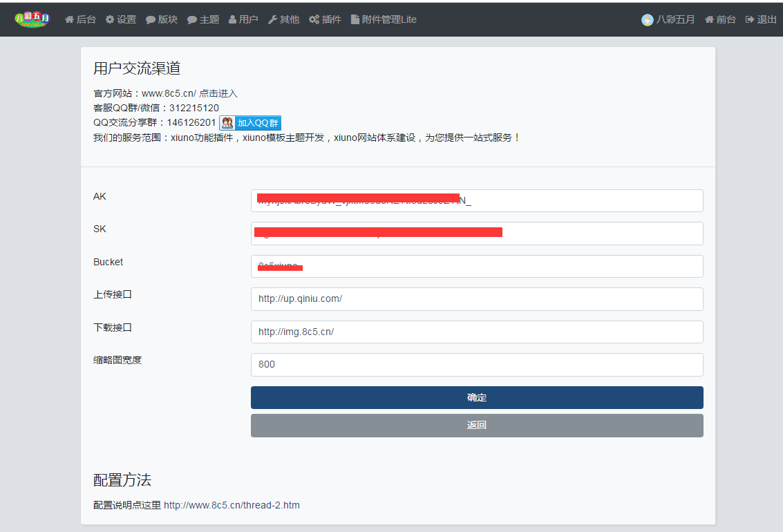Go to the 版块 forum section
Screen dimensions: 783x532
pos(161,19)
